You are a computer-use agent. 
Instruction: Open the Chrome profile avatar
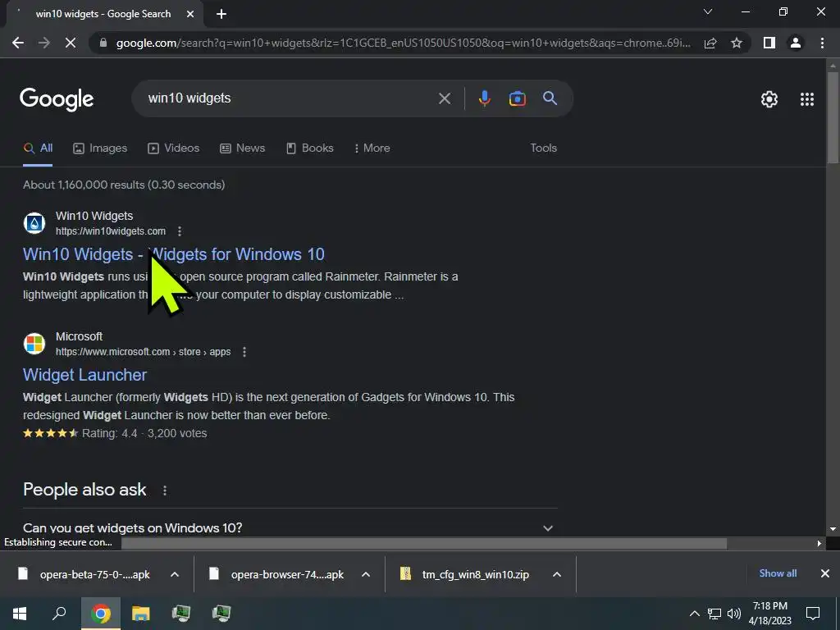tap(796, 43)
